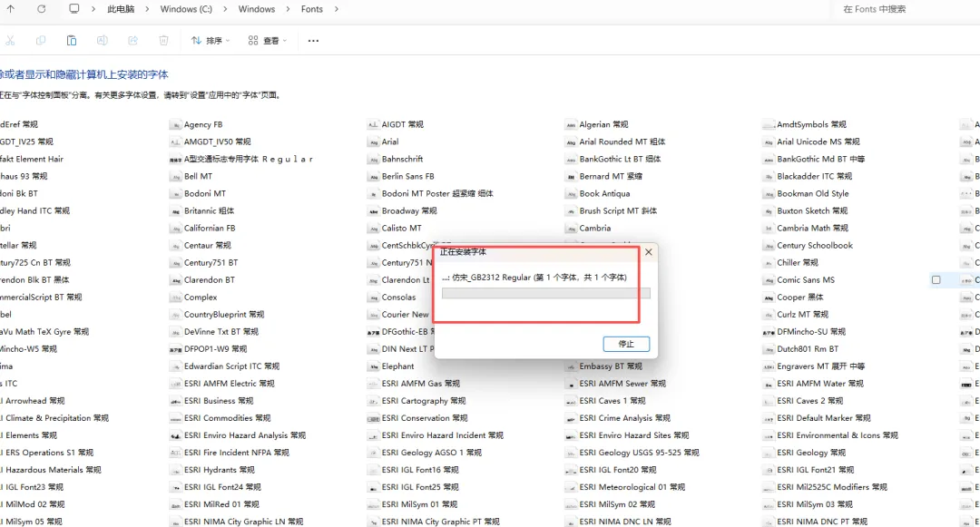Select Brush Script MT 斜体 font
980x527 pixels.
tap(618, 211)
